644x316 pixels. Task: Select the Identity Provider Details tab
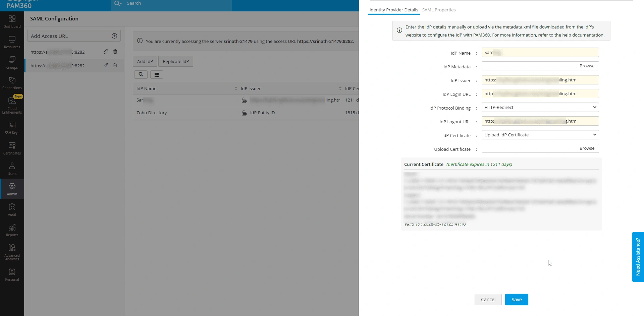point(394,10)
